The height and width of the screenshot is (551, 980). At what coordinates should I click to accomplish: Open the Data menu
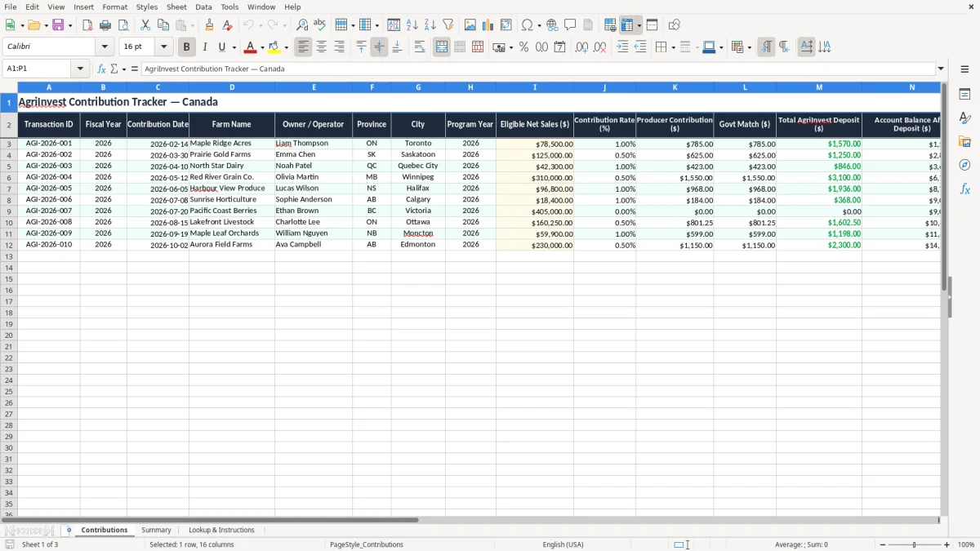click(203, 7)
